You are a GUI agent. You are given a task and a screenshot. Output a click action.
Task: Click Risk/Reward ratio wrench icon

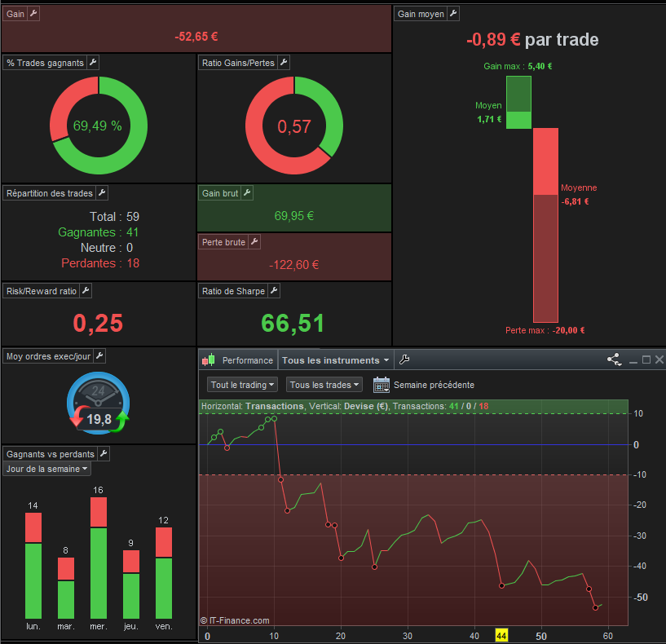click(x=86, y=290)
